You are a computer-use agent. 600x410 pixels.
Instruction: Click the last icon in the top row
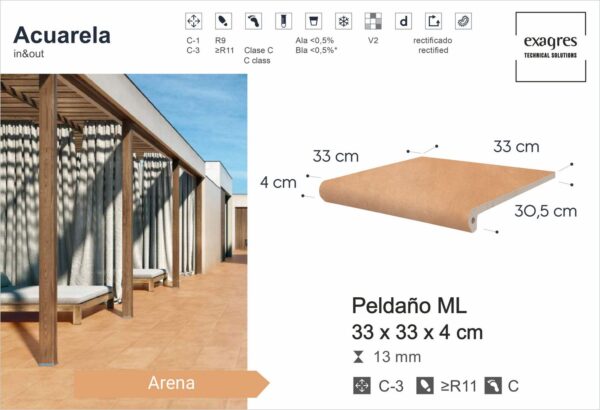(x=463, y=21)
